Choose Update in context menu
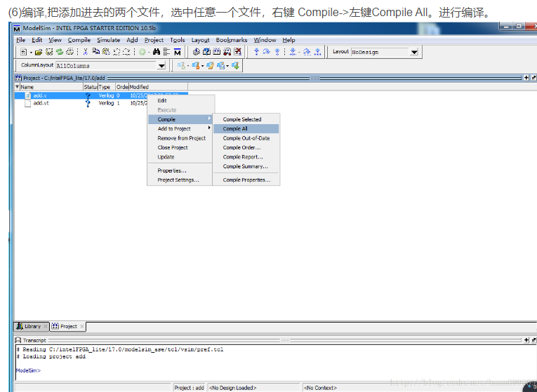The height and width of the screenshot is (392, 537). (x=180, y=157)
